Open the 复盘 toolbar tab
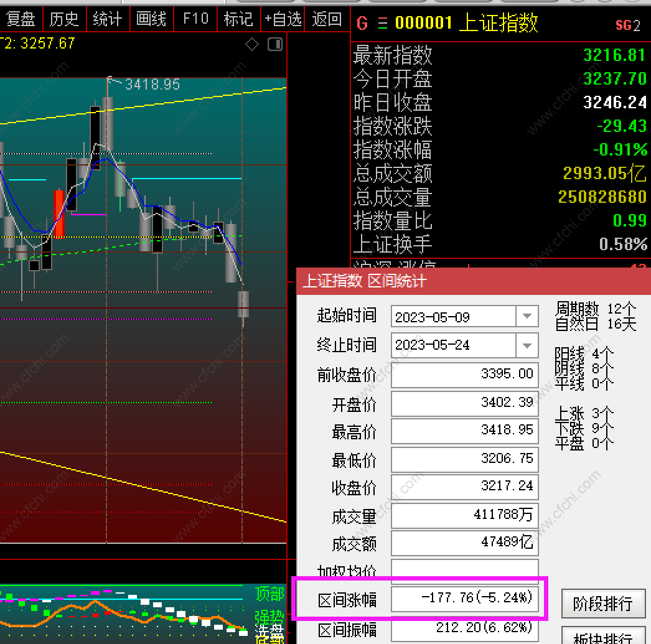Screen dimensions: 651x644 point(21,19)
